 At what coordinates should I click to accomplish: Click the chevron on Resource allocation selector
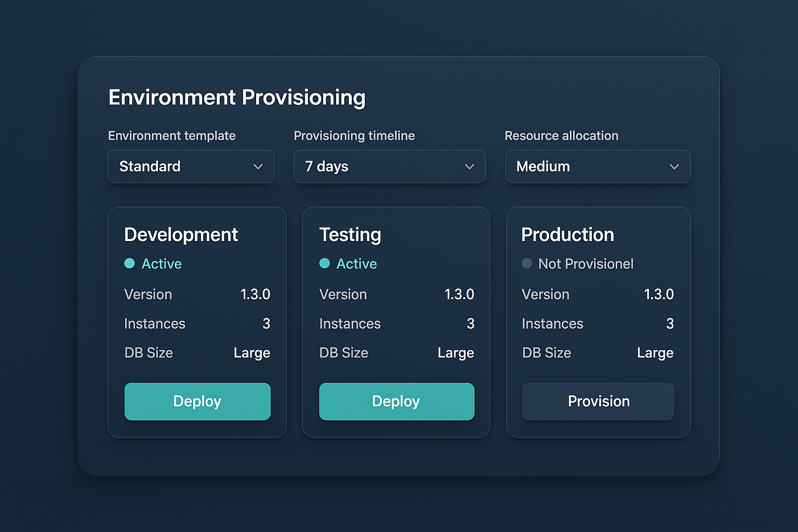point(674,167)
